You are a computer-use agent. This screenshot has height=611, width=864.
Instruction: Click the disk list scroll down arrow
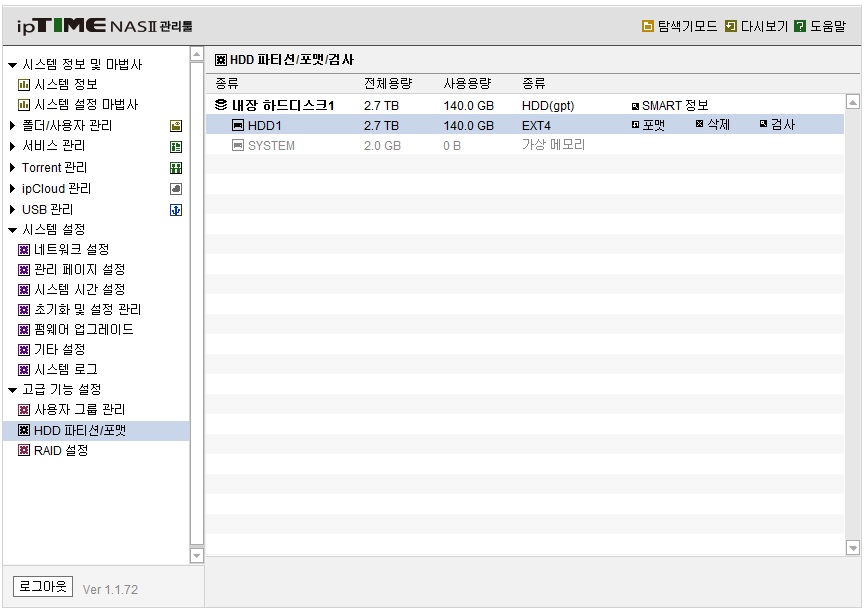pyautogui.click(x=852, y=548)
